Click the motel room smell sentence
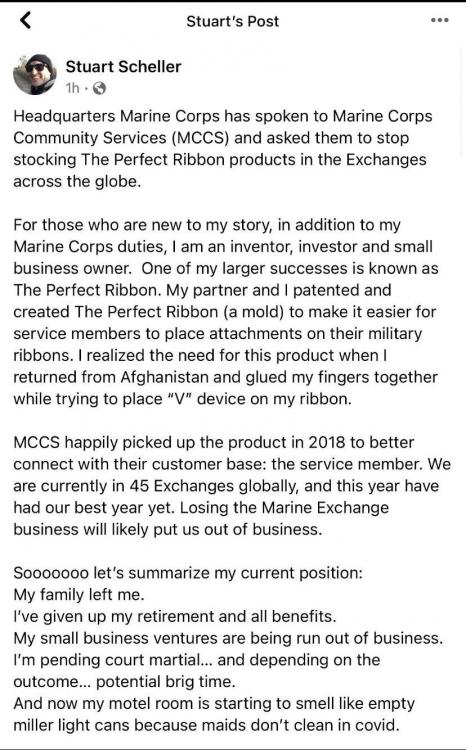Viewport: 466px width, 750px height. coord(214,714)
